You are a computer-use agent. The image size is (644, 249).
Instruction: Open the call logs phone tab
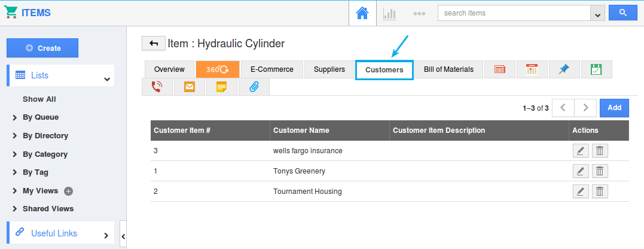point(157,87)
